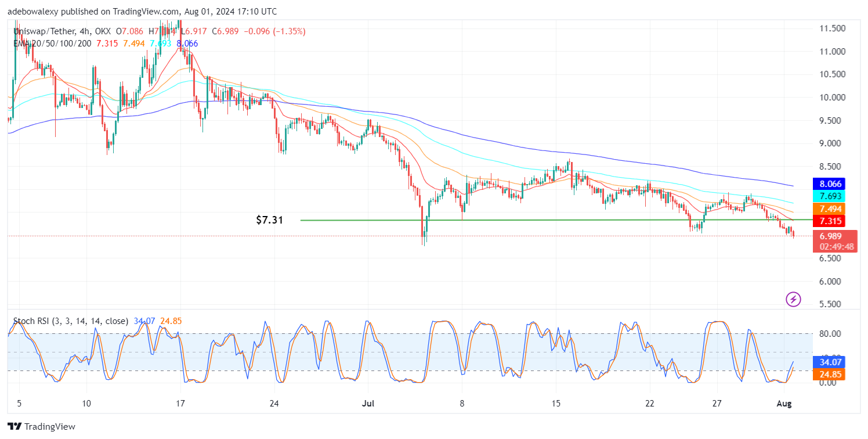This screenshot has width=868, height=439.
Task: Click the $7.31 support level label
Action: point(269,220)
